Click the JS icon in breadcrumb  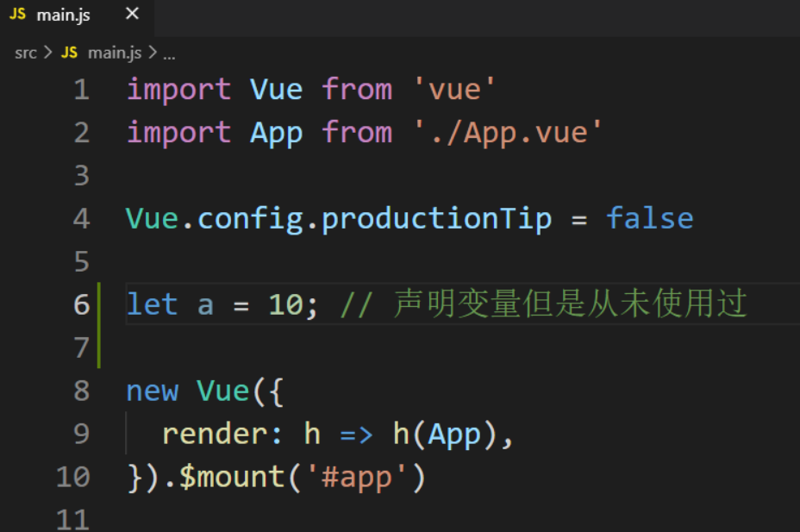pyautogui.click(x=70, y=53)
